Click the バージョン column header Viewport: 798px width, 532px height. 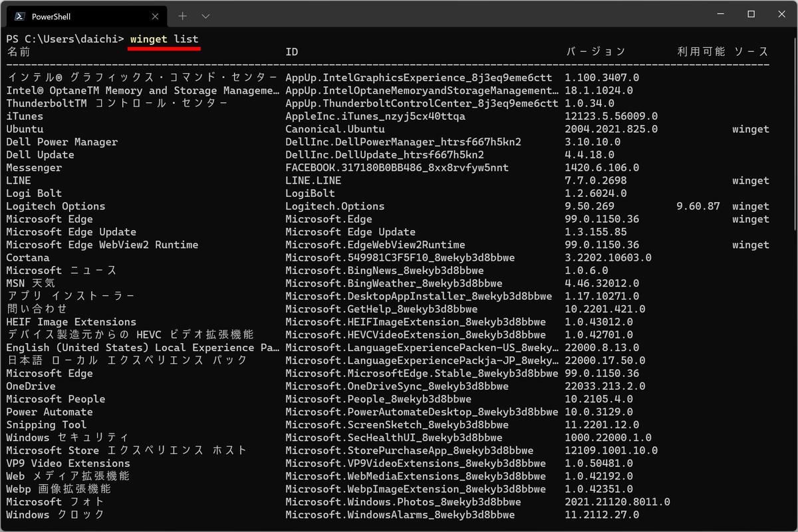(x=596, y=52)
